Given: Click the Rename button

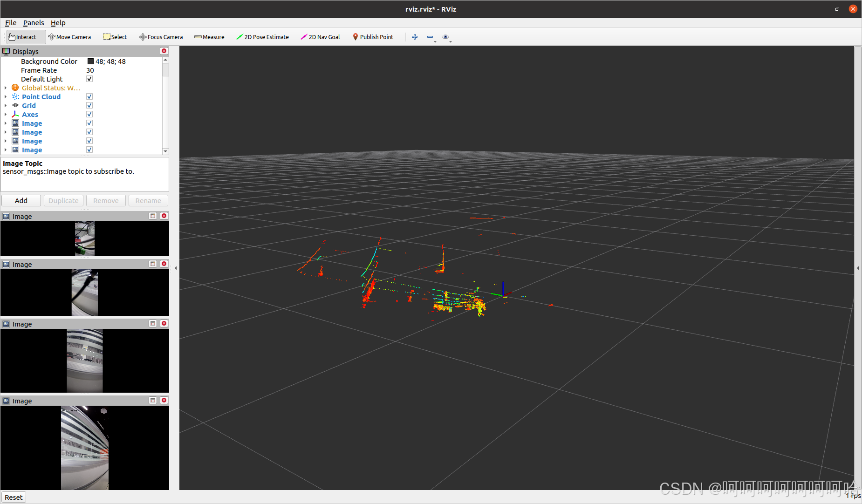Looking at the screenshot, I should 148,200.
